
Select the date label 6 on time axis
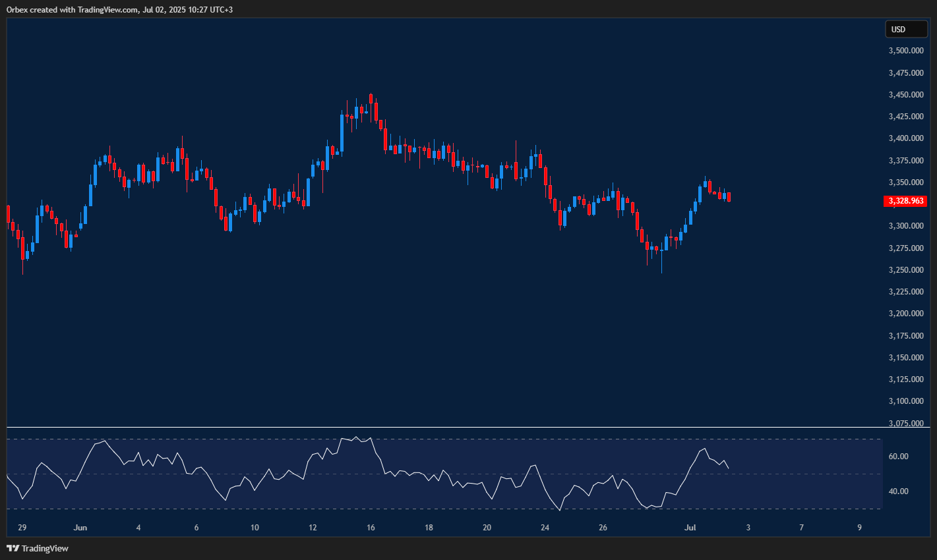(196, 528)
